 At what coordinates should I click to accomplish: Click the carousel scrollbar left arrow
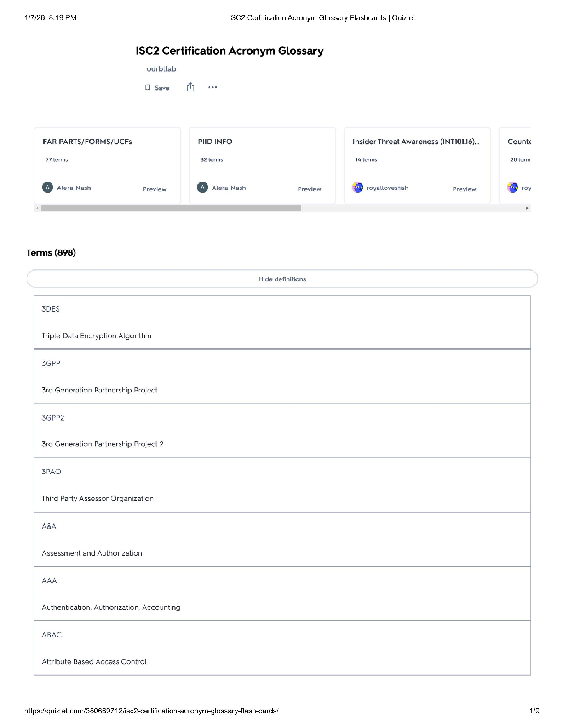pos(37,208)
